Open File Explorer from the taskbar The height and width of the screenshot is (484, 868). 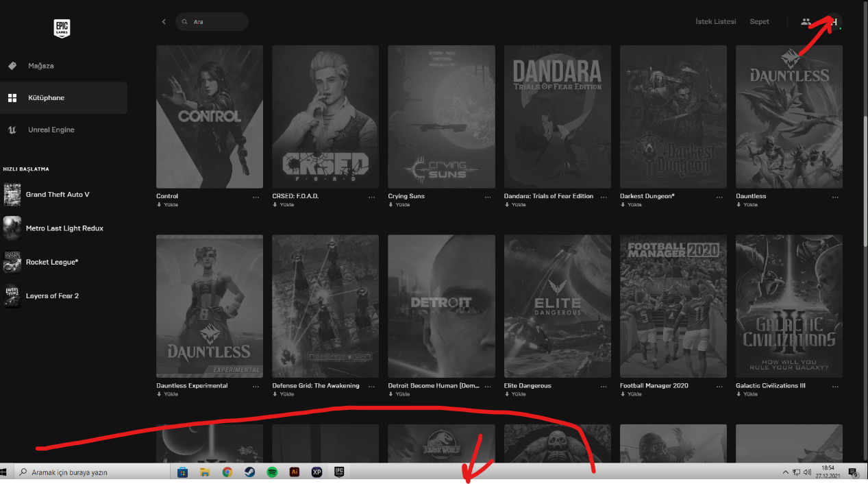tap(204, 472)
